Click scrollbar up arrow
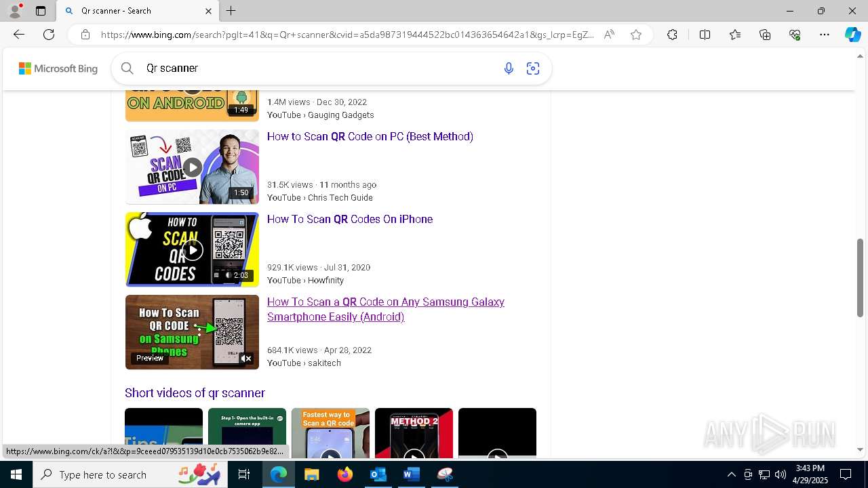 click(x=861, y=57)
